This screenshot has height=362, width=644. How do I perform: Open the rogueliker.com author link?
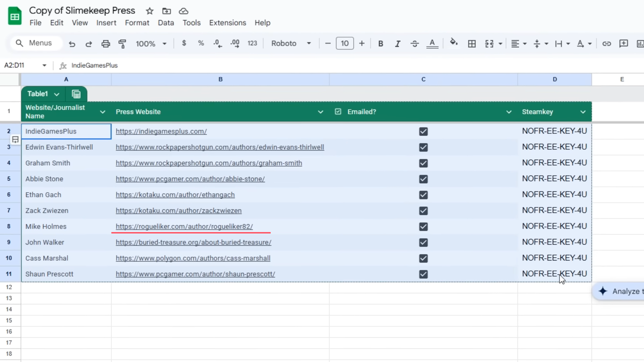pos(184,227)
